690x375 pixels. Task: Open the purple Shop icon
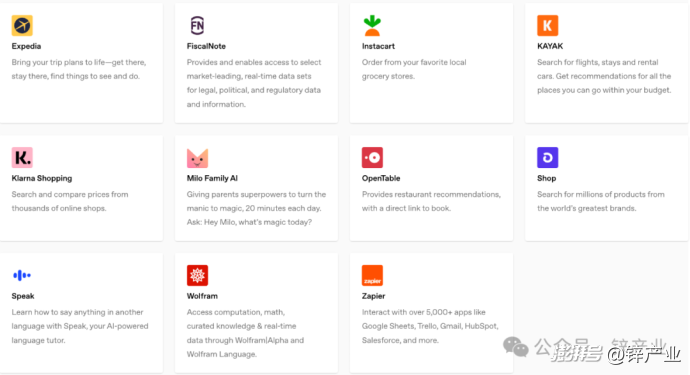[x=547, y=158]
